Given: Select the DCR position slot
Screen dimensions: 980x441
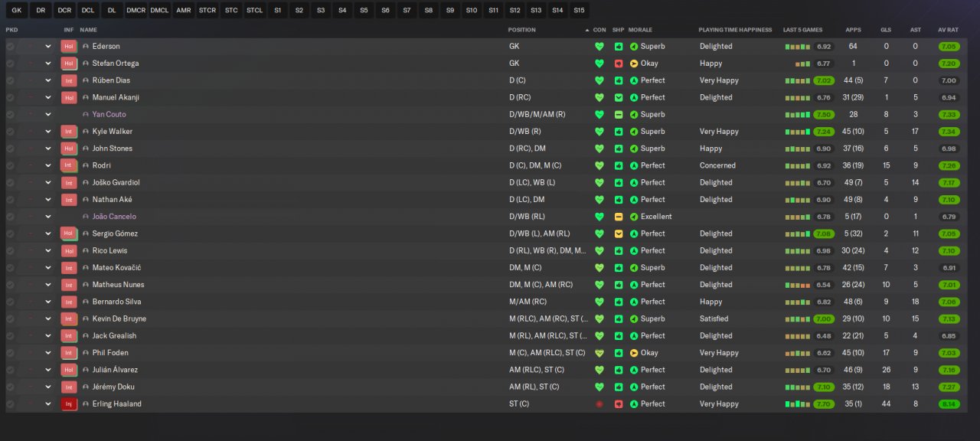Looking at the screenshot, I should coord(64,11).
